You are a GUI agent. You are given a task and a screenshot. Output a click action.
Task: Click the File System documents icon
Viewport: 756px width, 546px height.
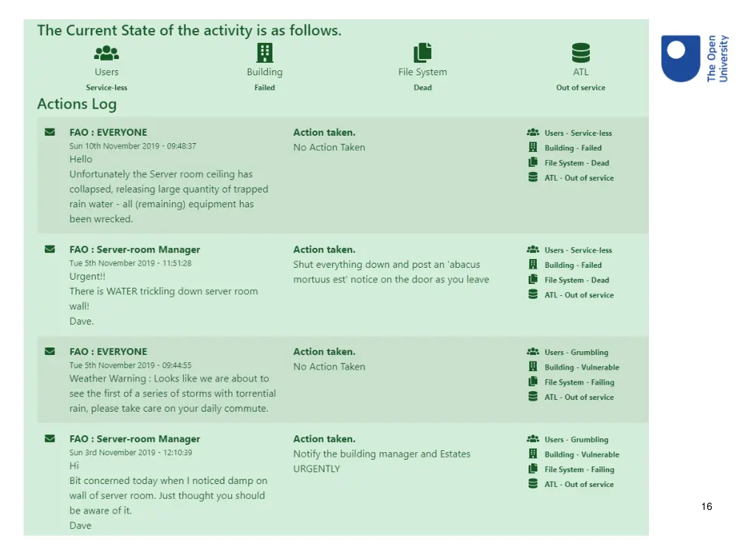tap(422, 53)
